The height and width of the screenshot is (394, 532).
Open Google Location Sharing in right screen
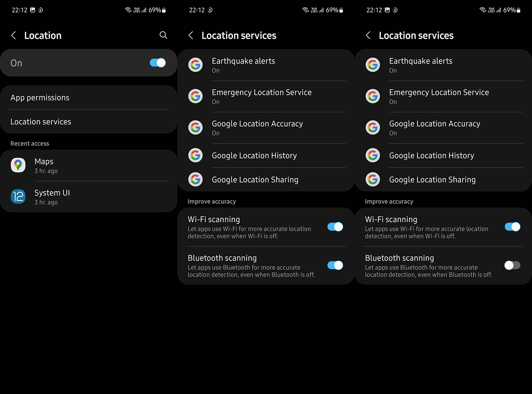click(443, 179)
